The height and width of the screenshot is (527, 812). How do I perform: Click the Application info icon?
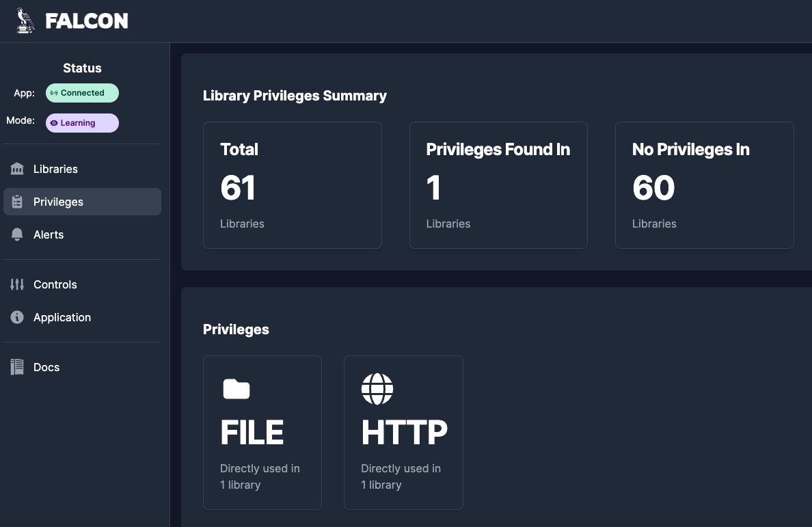(18, 317)
